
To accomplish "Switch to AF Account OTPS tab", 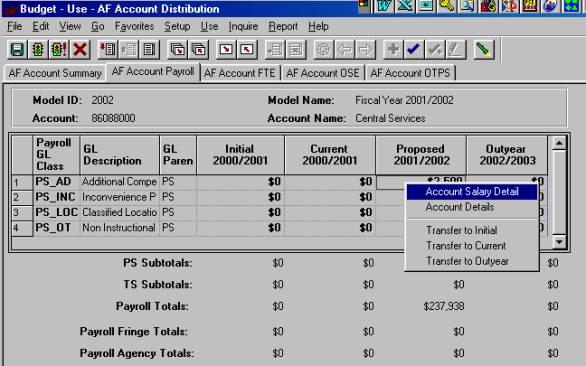I will pos(410,73).
